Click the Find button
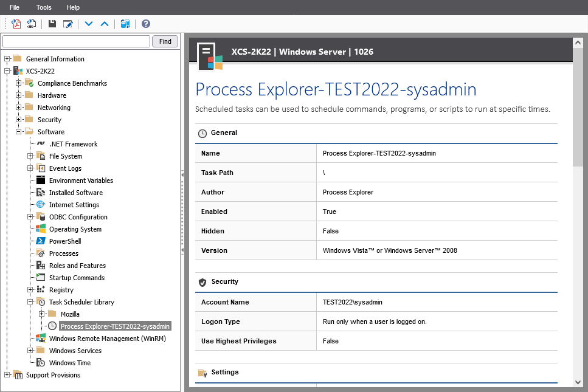Screen dimensions: 588x392 pyautogui.click(x=165, y=41)
